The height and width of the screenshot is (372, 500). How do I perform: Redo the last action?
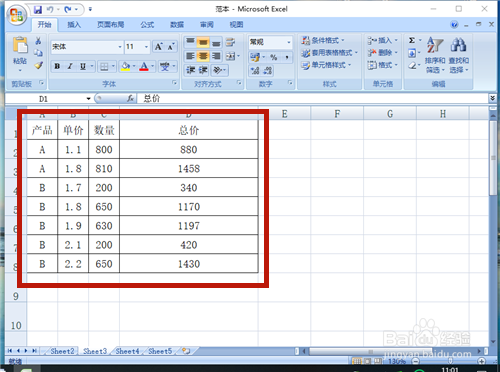pos(68,9)
